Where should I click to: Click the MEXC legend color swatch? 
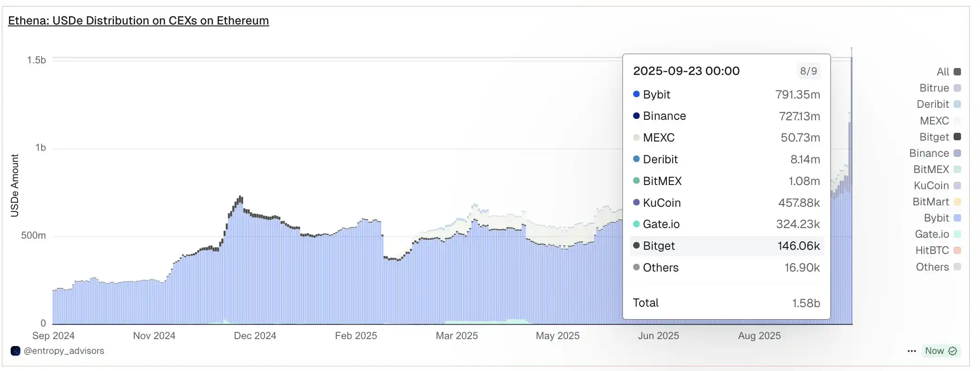(x=957, y=121)
